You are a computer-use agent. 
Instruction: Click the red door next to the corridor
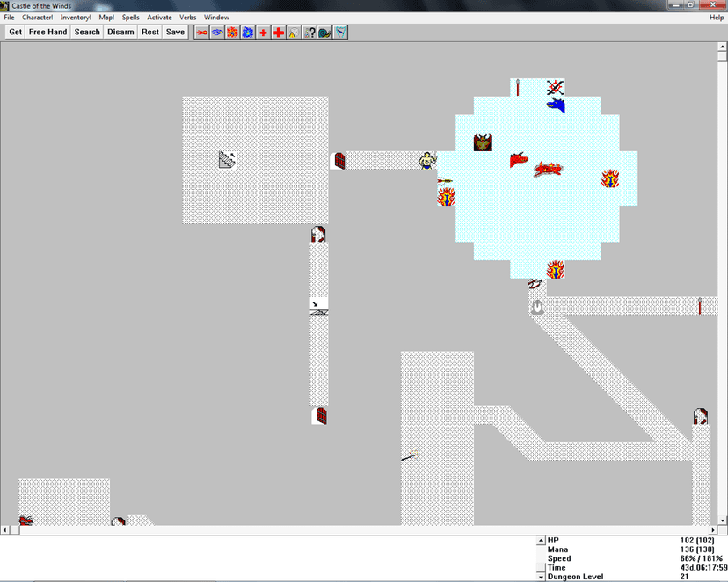339,161
